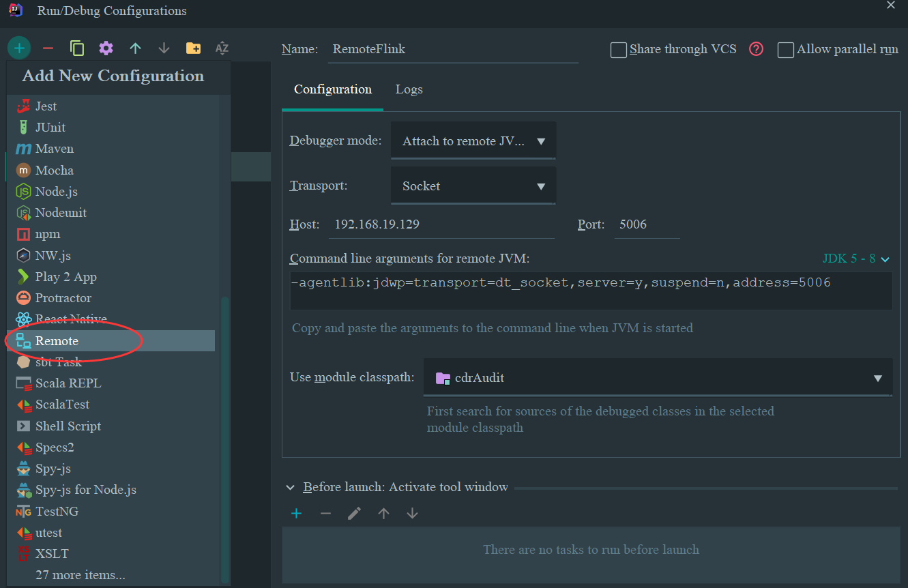Enable Share through VCS
This screenshot has width=908, height=588.
pos(618,48)
